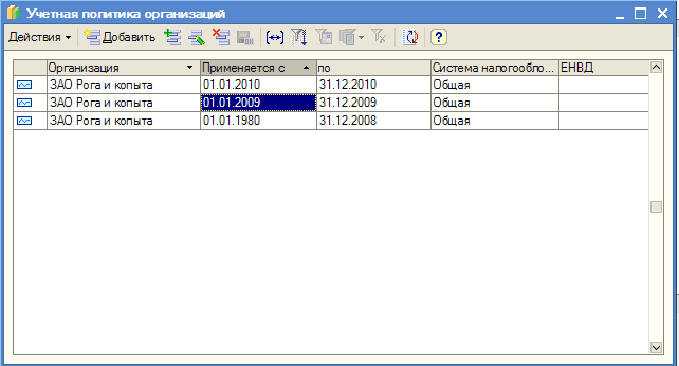This screenshot has height=366, width=679.
Task: Open help with the question mark icon
Action: coord(438,37)
